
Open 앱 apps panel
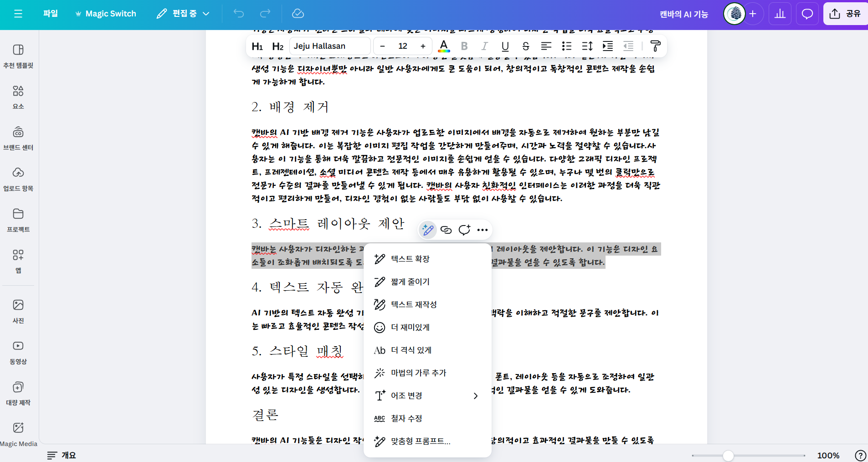[x=18, y=262]
